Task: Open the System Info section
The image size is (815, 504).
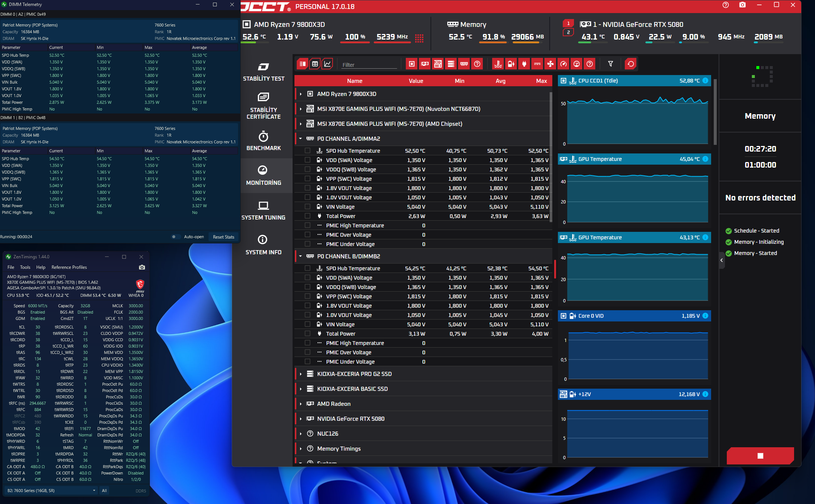Action: (263, 245)
